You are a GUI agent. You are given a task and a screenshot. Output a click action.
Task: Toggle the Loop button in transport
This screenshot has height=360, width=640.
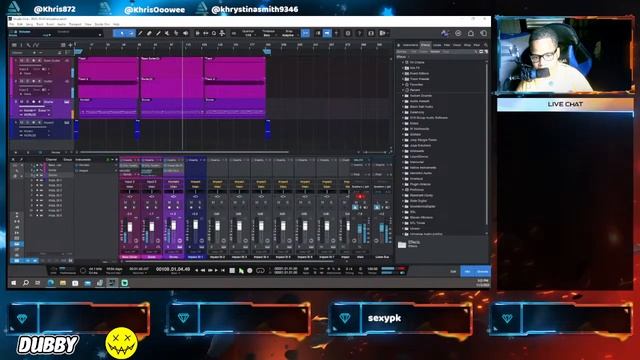(x=260, y=270)
